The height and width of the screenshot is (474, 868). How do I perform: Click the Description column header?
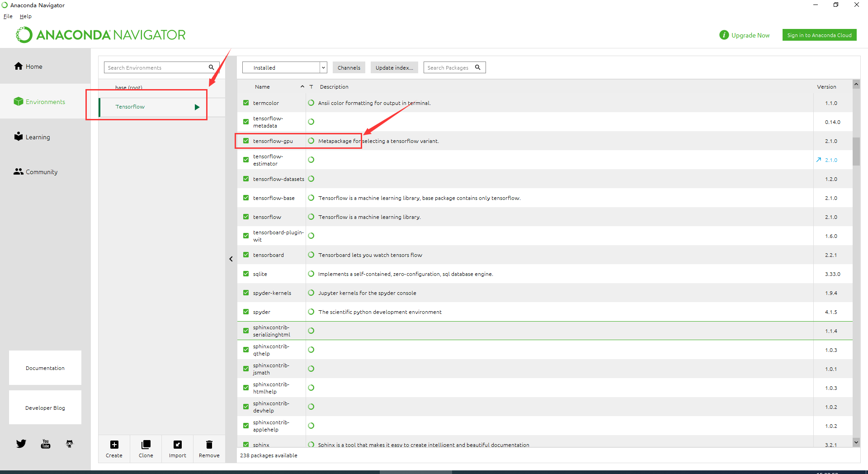pos(334,86)
